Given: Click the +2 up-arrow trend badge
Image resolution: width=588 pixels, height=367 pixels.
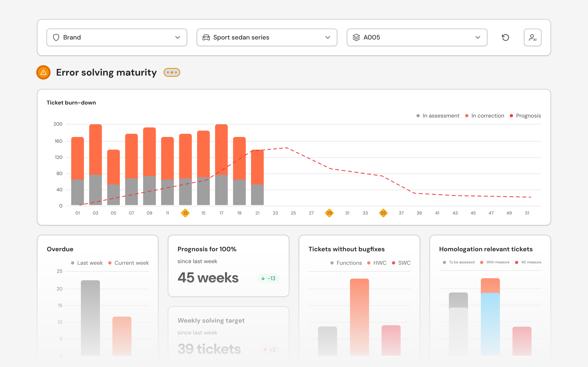Looking at the screenshot, I should (x=269, y=350).
